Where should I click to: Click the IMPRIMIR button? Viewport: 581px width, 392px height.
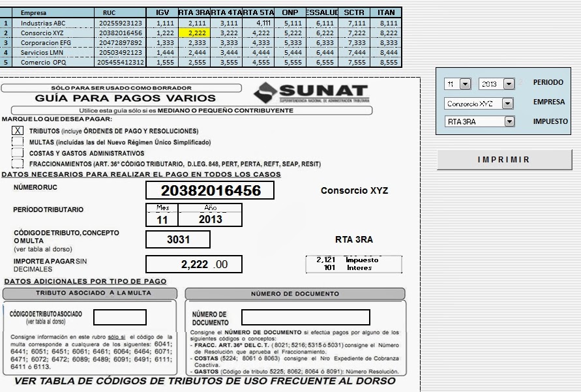pyautogui.click(x=504, y=160)
